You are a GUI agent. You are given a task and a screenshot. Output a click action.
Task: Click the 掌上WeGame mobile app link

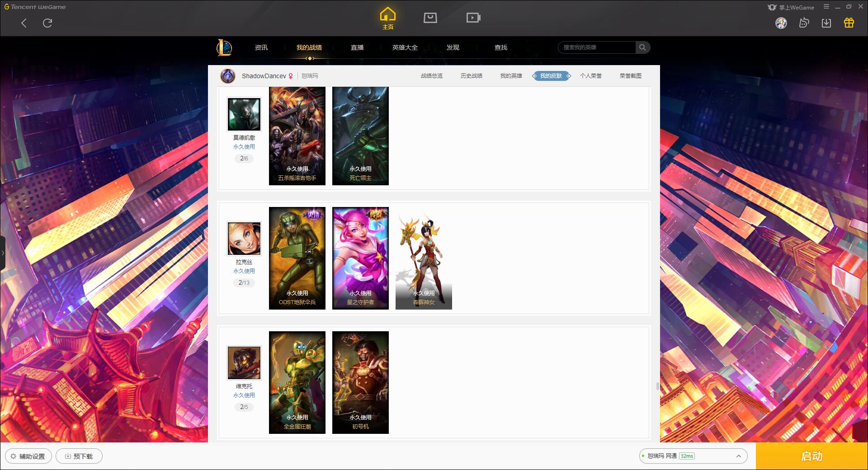[791, 7]
